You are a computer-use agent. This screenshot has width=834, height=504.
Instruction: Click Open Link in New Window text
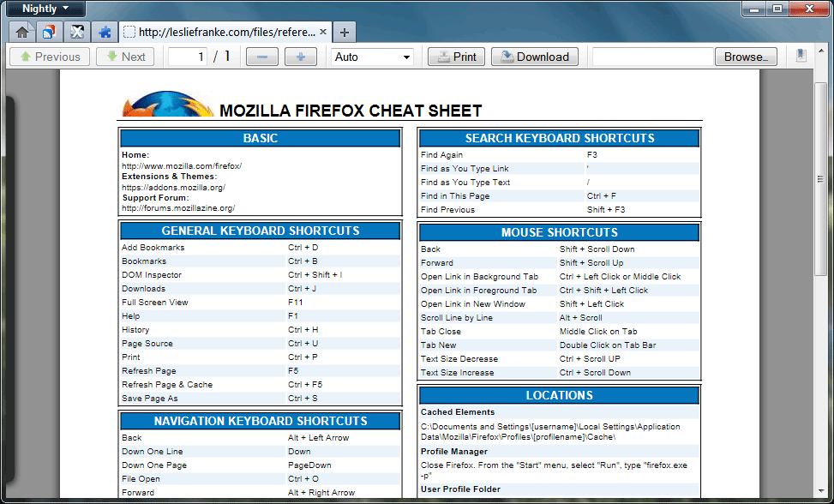473,304
